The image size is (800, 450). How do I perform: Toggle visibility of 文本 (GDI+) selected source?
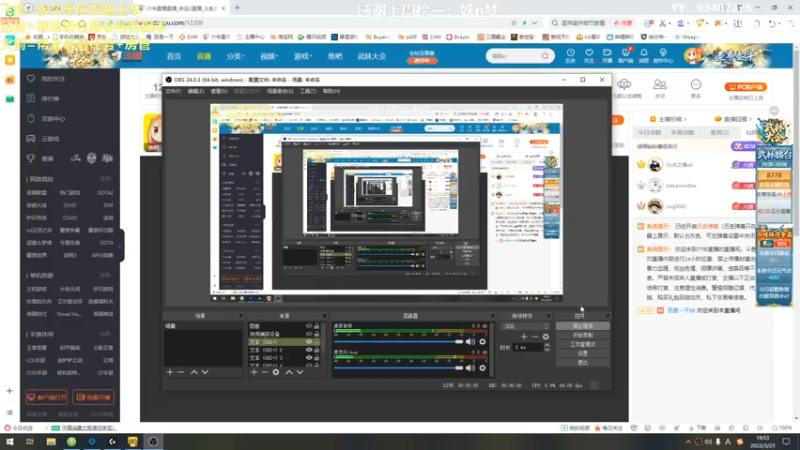click(309, 342)
